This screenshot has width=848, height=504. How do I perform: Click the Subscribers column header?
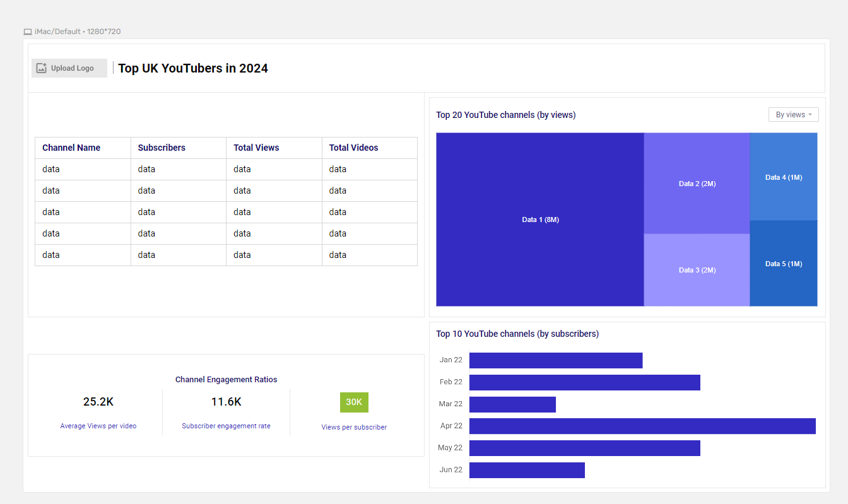[162, 148]
